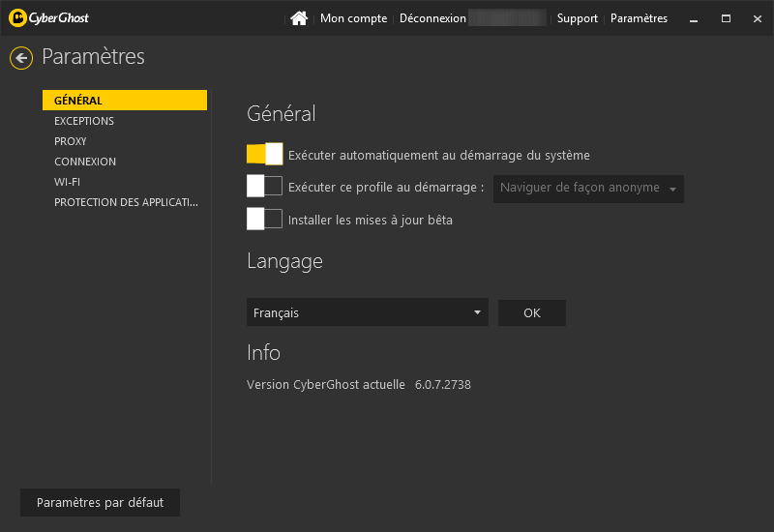Open the Support link
774x532 pixels.
click(577, 18)
